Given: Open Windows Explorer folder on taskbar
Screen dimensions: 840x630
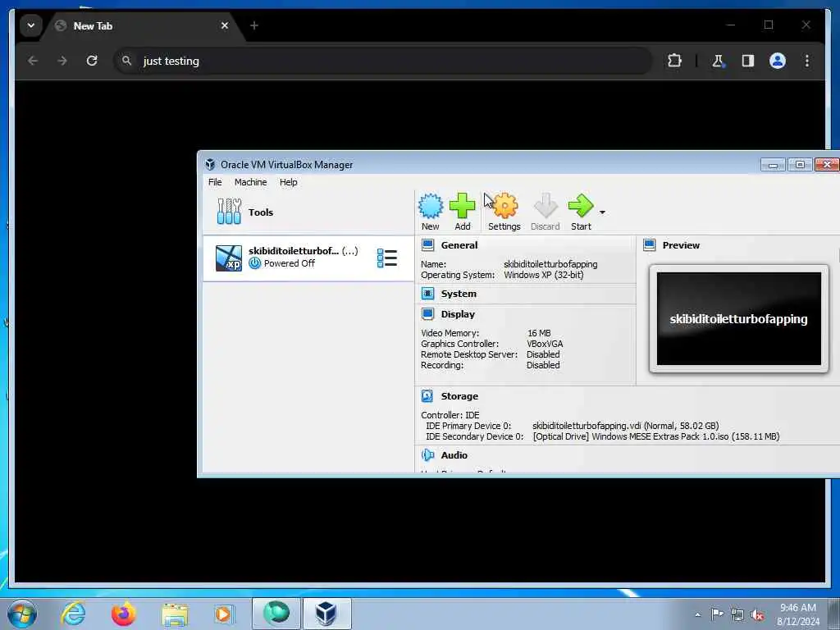Looking at the screenshot, I should click(x=175, y=614).
